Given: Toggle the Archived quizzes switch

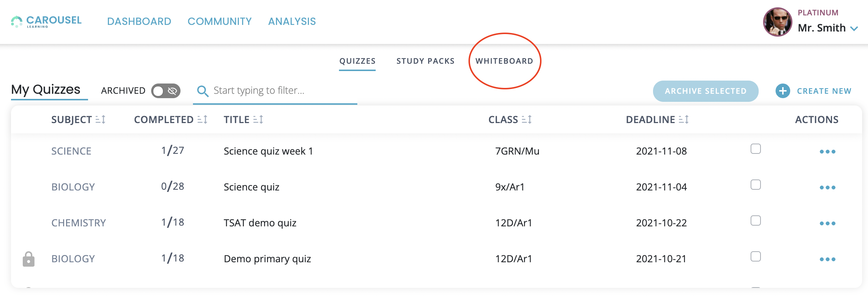Looking at the screenshot, I should [x=166, y=91].
